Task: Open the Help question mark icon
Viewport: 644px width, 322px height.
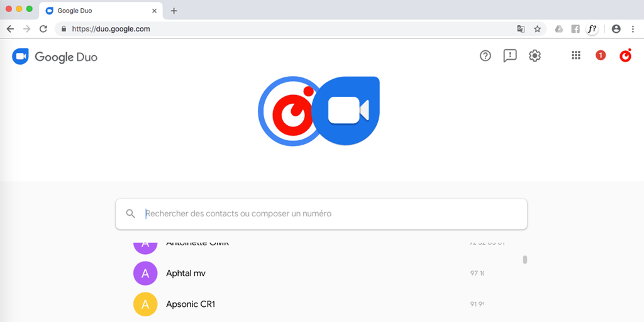Action: pyautogui.click(x=486, y=55)
